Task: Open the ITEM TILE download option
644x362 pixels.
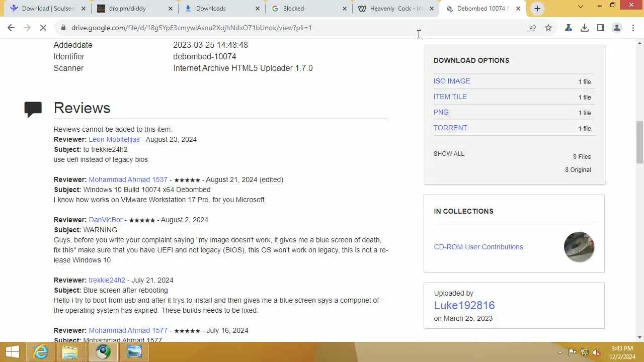Action: click(450, 97)
